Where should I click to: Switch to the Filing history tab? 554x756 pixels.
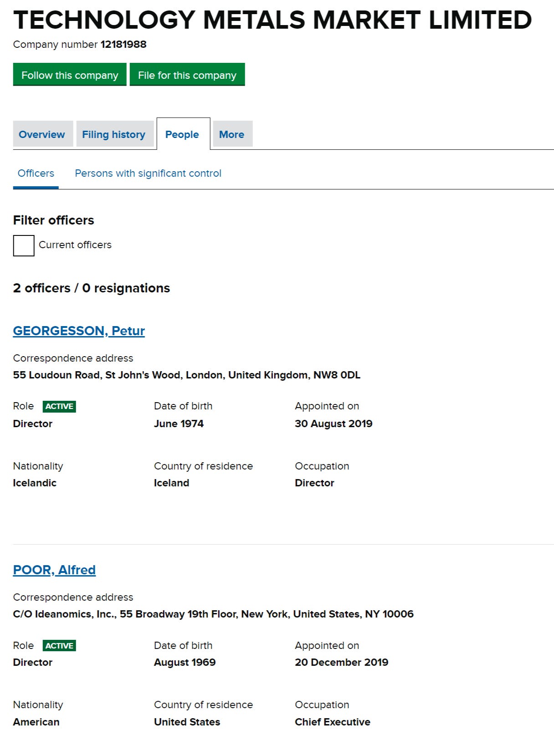click(x=114, y=134)
